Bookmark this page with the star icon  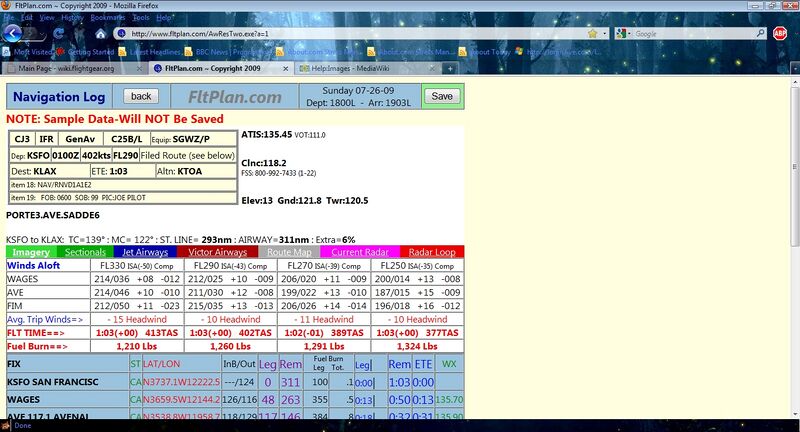point(592,34)
